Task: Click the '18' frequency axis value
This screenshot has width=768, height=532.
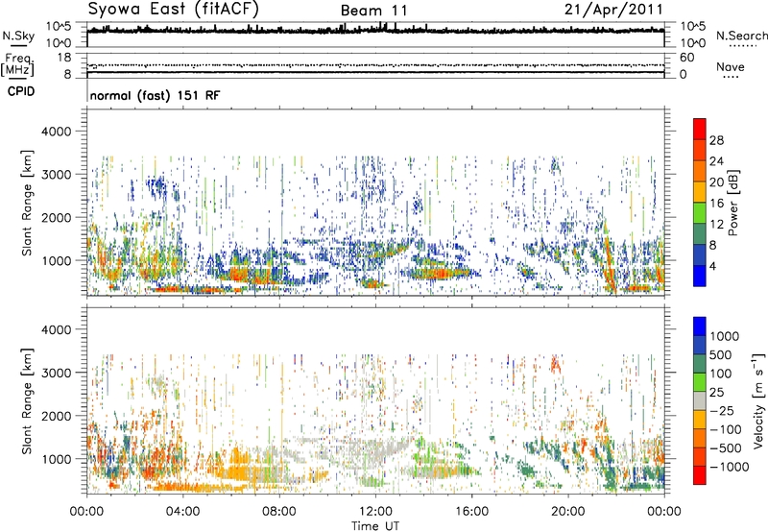Action: pyautogui.click(x=64, y=58)
